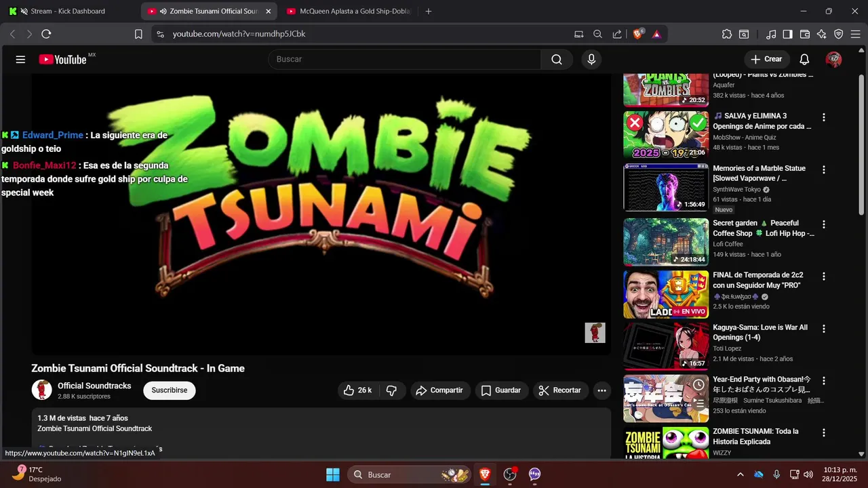Open the Official Soundtracks channel name link

click(x=94, y=386)
